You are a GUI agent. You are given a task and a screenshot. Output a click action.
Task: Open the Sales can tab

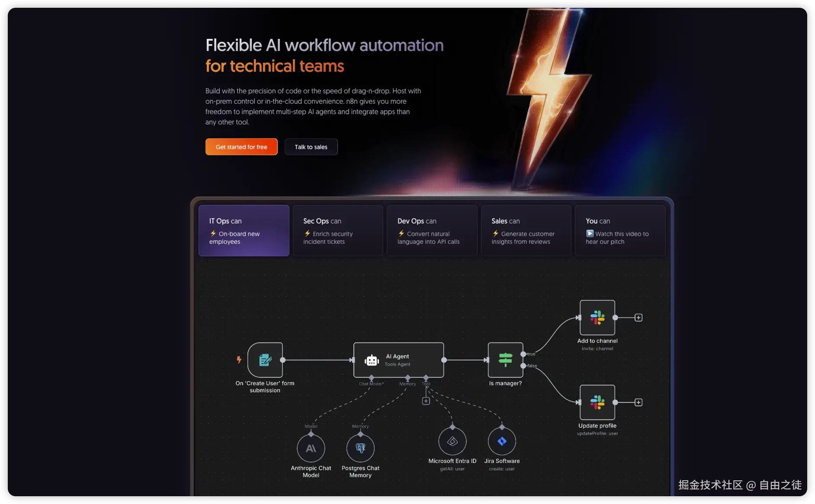coord(526,231)
